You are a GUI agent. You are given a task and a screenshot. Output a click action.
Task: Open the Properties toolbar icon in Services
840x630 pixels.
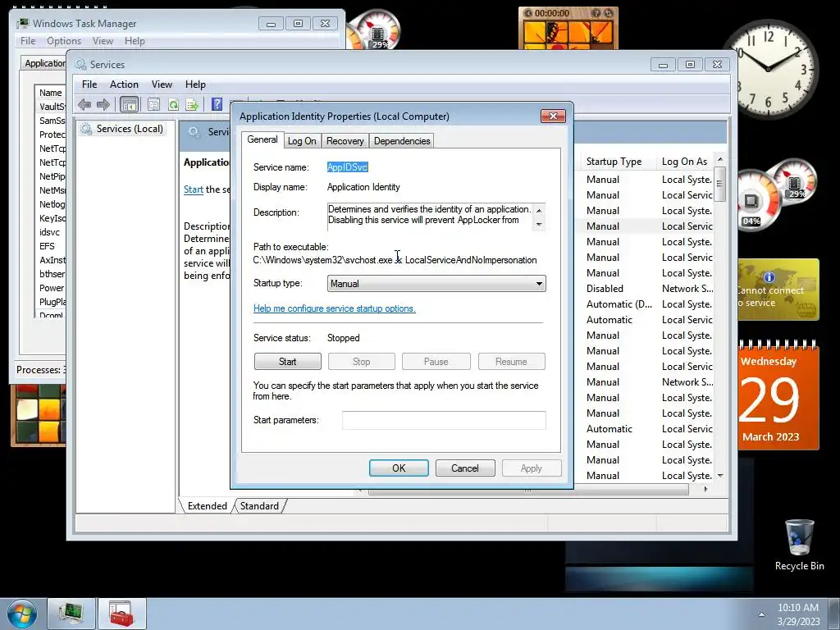tap(153, 104)
